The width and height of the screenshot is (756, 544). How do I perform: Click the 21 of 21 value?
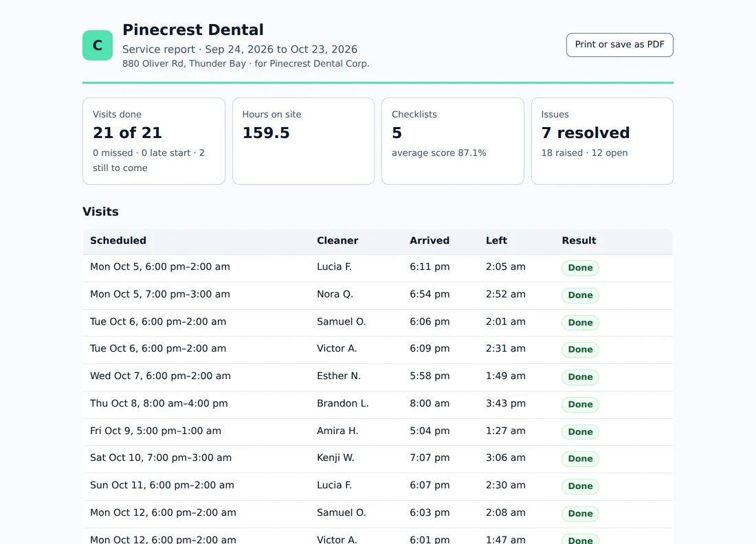(x=127, y=133)
